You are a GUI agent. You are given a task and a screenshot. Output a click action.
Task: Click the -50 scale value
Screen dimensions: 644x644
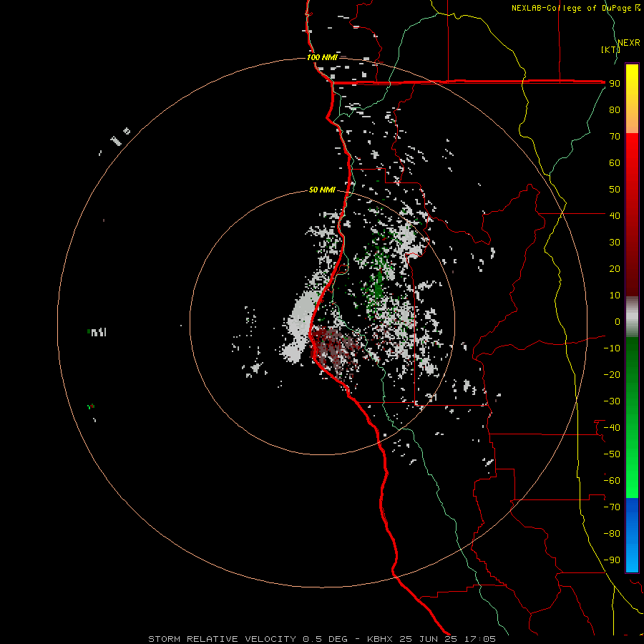pos(612,454)
